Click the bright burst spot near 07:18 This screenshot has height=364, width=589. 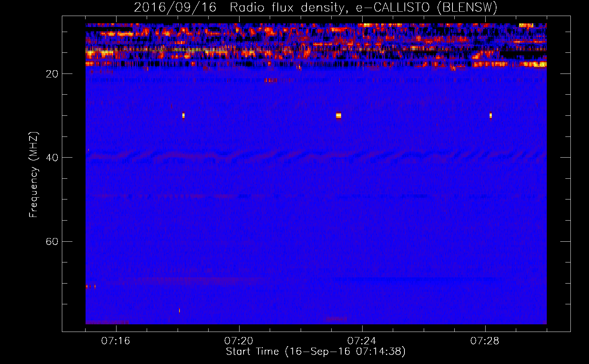coord(183,115)
